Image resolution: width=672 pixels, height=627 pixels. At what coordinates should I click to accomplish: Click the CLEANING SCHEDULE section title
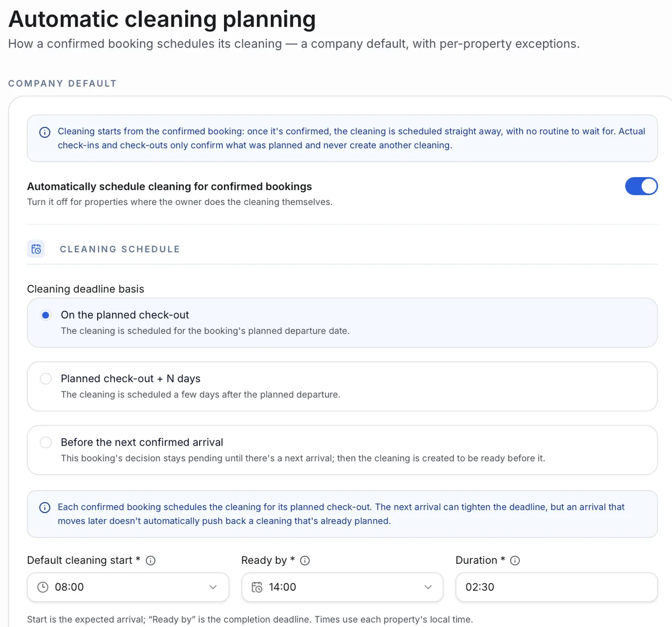120,249
